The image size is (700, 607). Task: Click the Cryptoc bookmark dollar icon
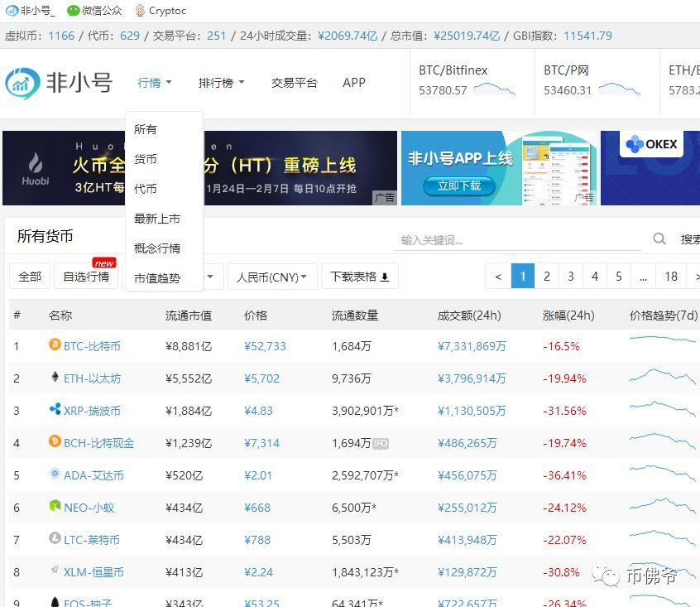coord(140,11)
